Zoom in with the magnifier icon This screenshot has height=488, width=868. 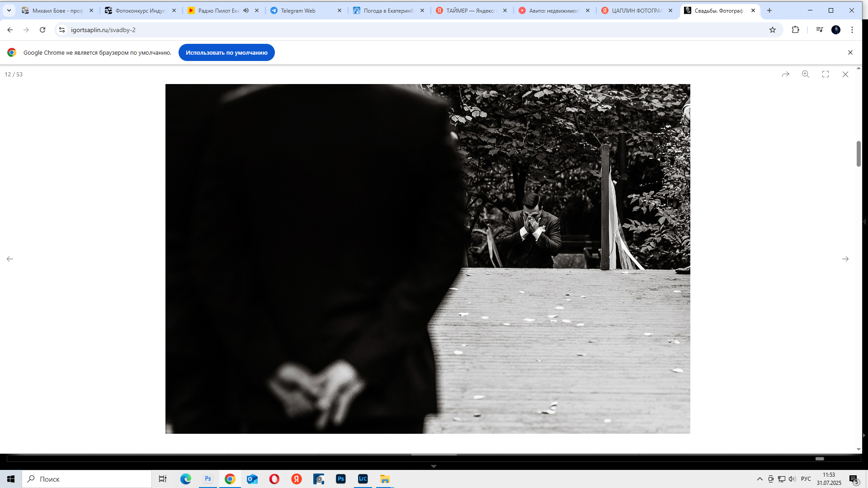pyautogui.click(x=806, y=74)
